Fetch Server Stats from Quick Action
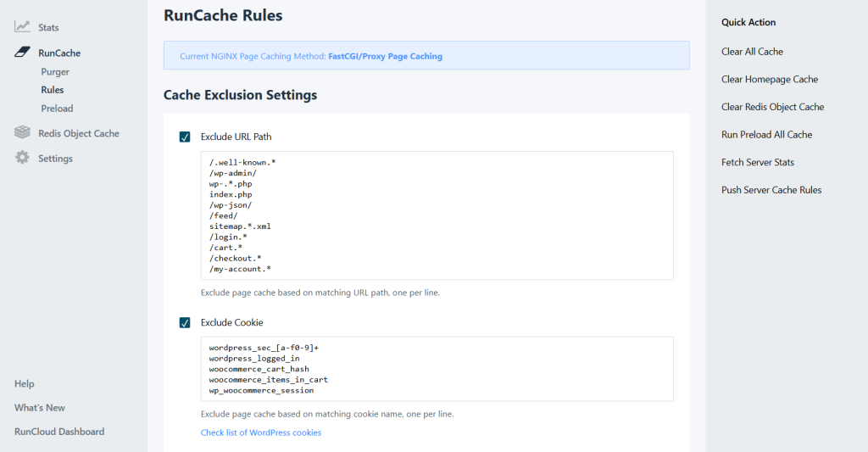This screenshot has width=868, height=452. tap(757, 162)
